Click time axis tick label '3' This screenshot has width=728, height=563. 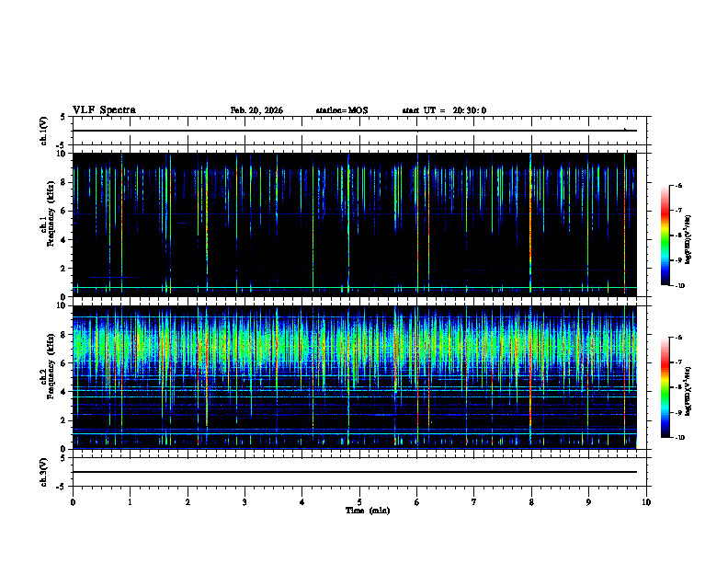point(245,502)
